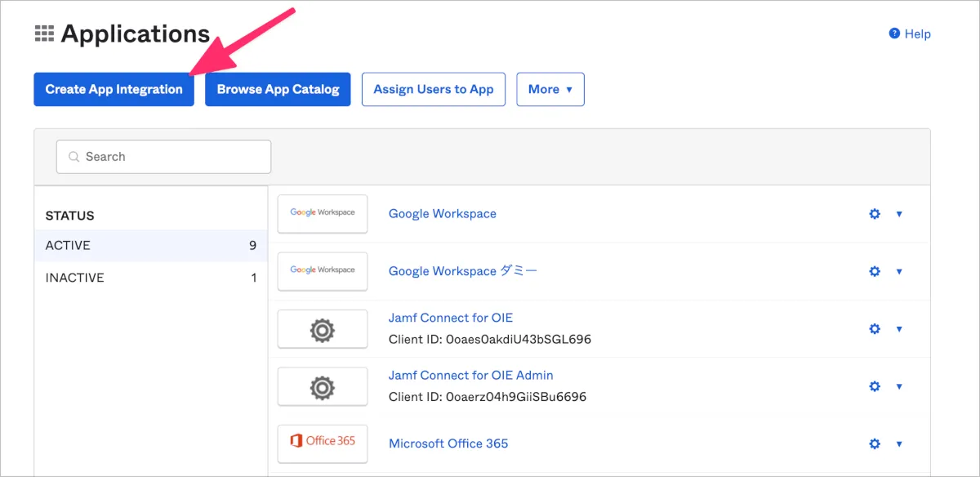
Task: Click the Microsoft Office 365 gear icon
Action: (875, 444)
